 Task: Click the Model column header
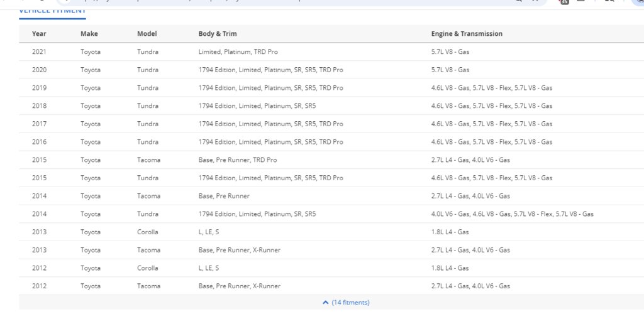coord(147,34)
